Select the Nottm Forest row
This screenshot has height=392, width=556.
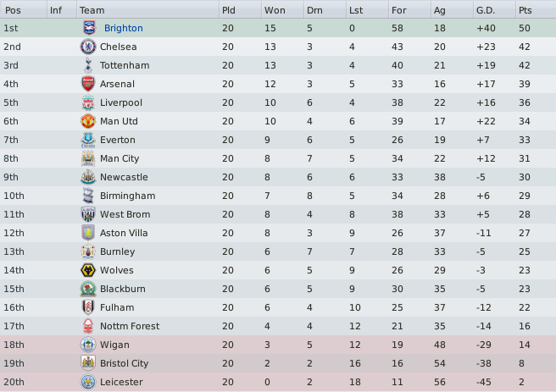[278, 326]
